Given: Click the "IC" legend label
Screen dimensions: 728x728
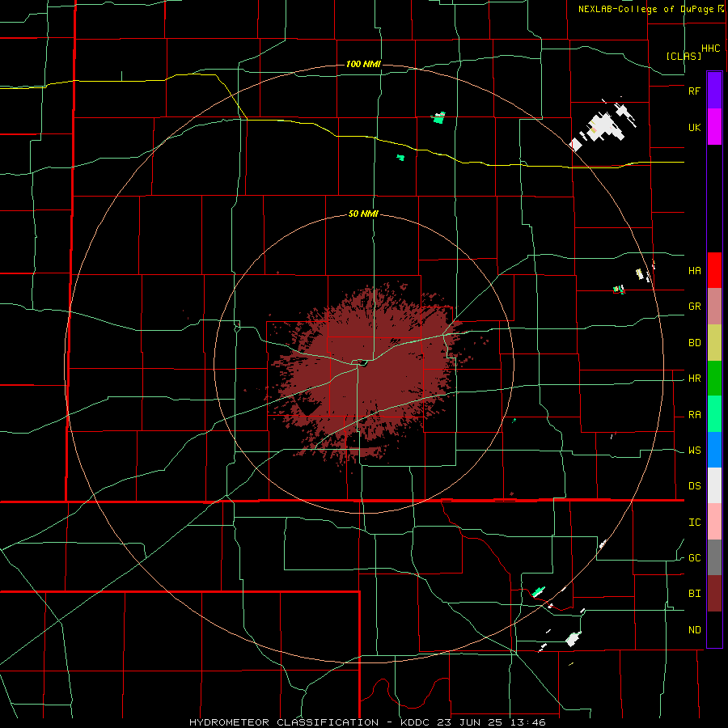Looking at the screenshot, I should [694, 523].
